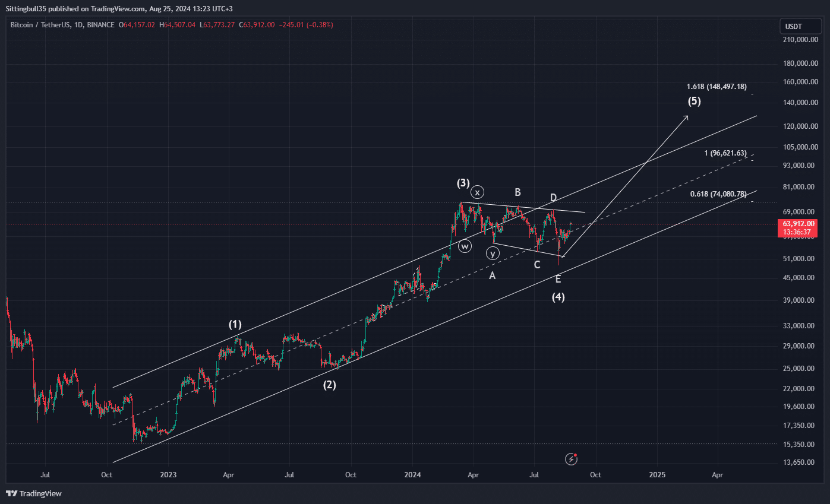Select the wave (5) label
Screen dimensions: 830x504
[x=695, y=101]
